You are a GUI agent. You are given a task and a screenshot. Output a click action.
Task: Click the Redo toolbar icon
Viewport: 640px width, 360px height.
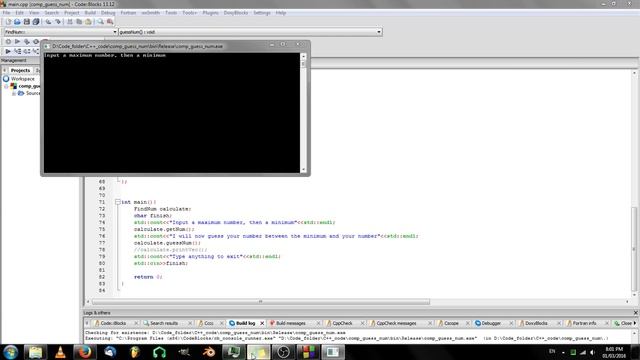(x=58, y=22)
